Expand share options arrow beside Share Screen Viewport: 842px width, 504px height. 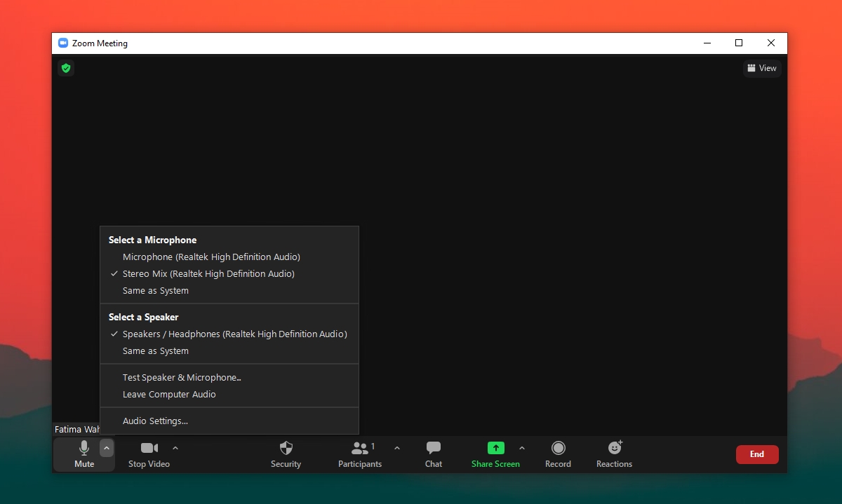click(521, 448)
